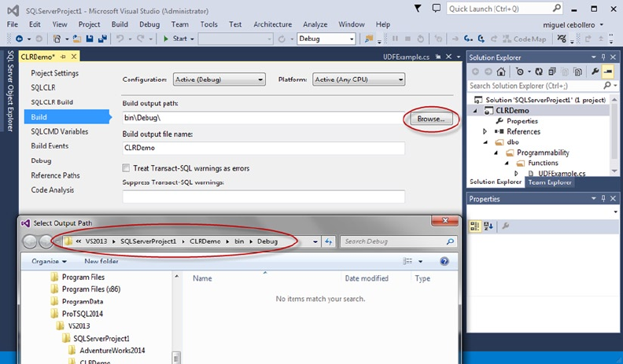
Task: Click the Navigate Backward toolbar icon
Action: click(19, 39)
